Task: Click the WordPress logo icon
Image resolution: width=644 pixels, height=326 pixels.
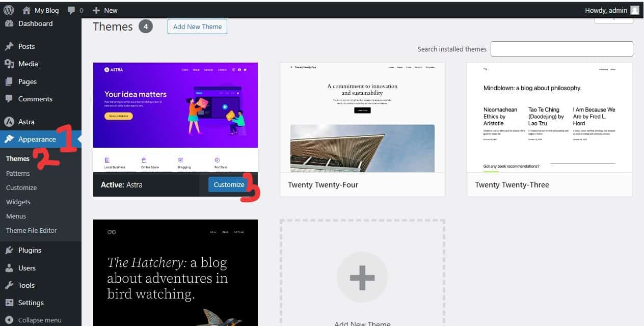Action: click(9, 10)
